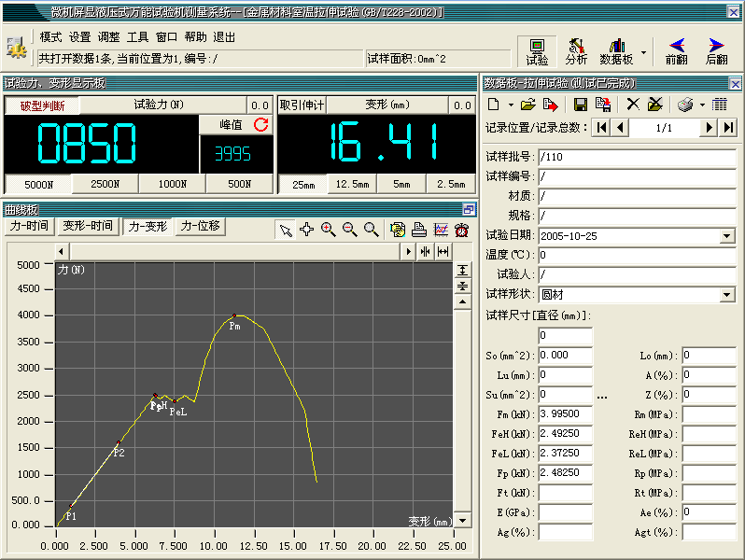Go to previous record with 前翻
The image size is (745, 560).
(x=677, y=50)
